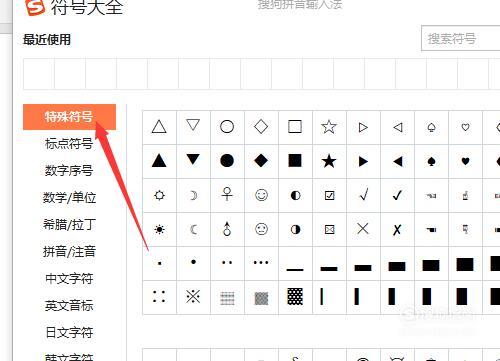Select the hollow up triangle symbol
The width and height of the screenshot is (500, 361).
click(x=159, y=127)
